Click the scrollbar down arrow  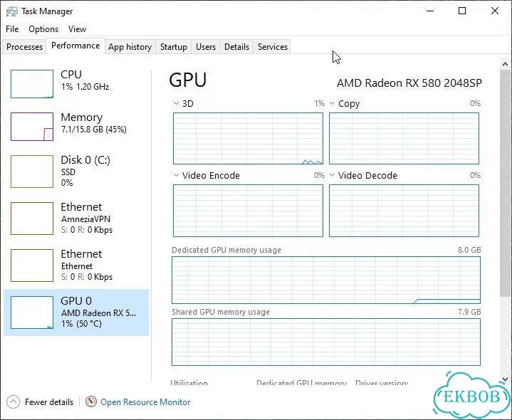click(x=505, y=379)
